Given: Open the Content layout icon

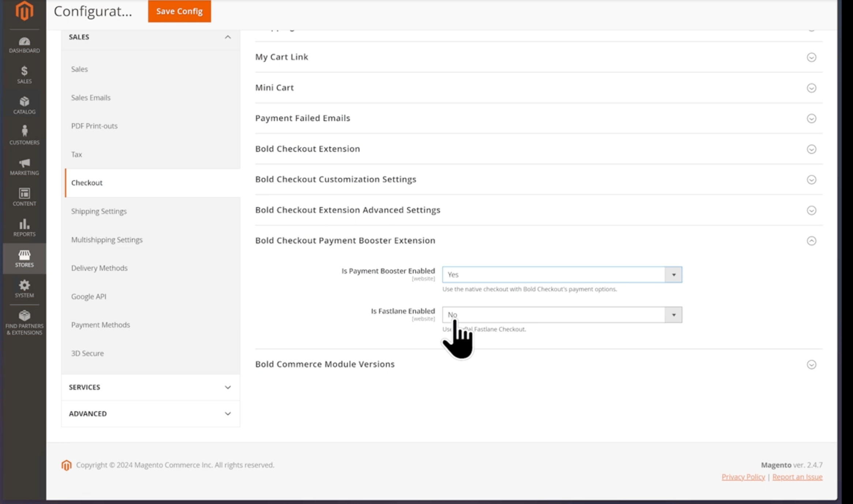Looking at the screenshot, I should [24, 197].
